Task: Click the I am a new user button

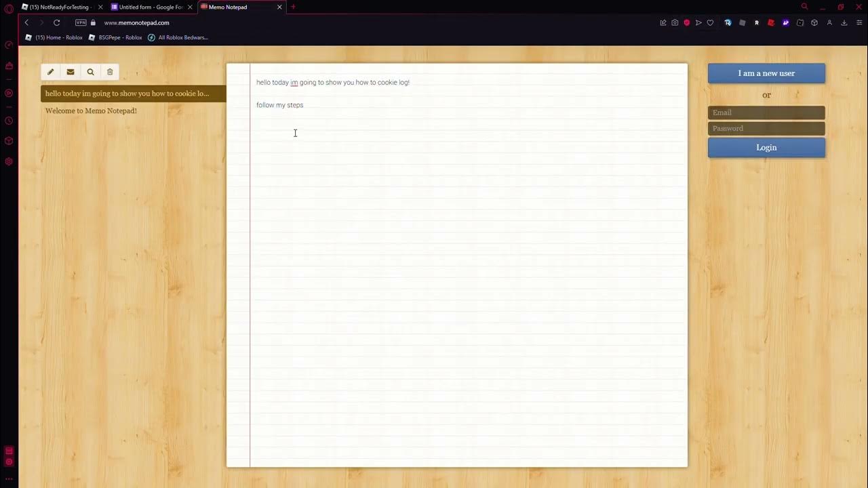Action: 766,73
